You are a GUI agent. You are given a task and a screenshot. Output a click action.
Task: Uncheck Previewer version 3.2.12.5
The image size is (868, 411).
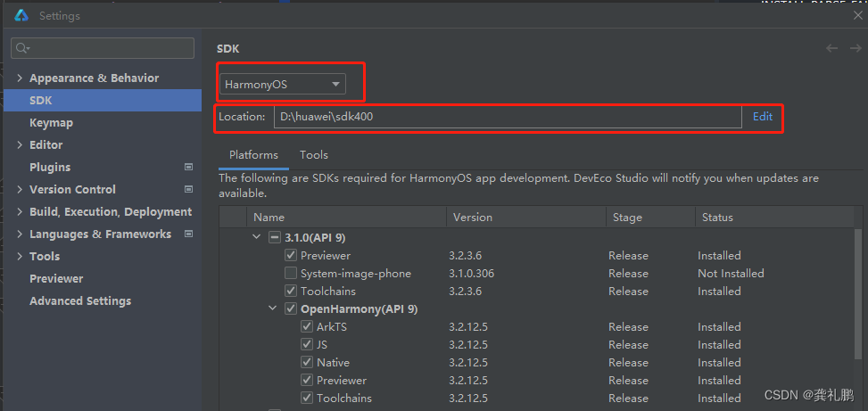click(x=307, y=380)
